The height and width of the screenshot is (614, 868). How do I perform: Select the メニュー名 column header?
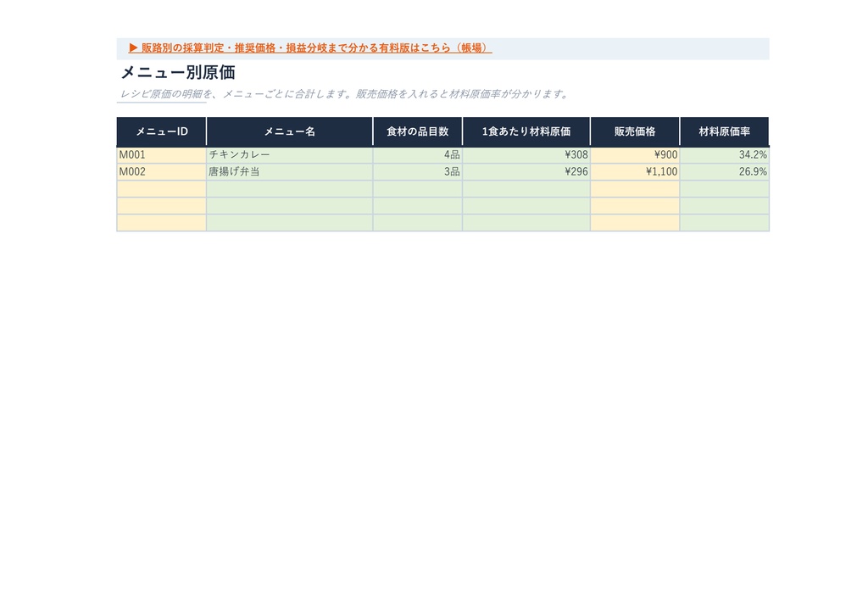(x=290, y=131)
